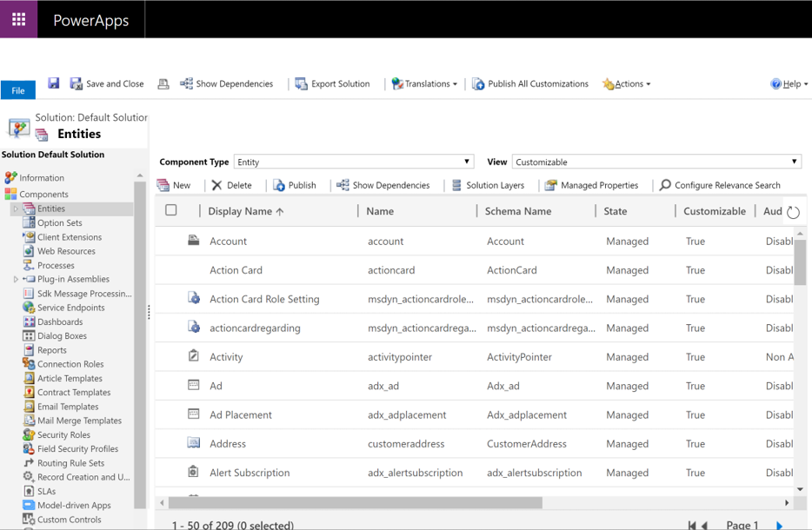Screen dimensions: 812x530
Task: Click Publish All Customizations icon
Action: (x=478, y=84)
